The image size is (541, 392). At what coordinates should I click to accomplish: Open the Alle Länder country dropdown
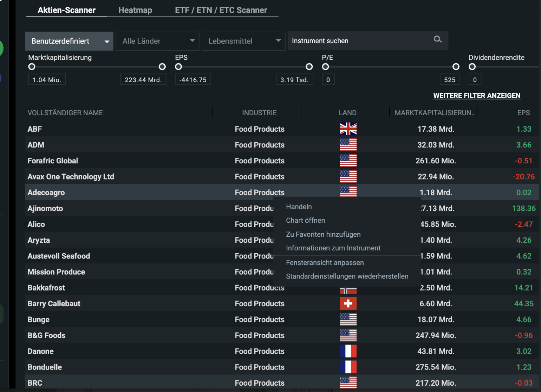pyautogui.click(x=157, y=41)
